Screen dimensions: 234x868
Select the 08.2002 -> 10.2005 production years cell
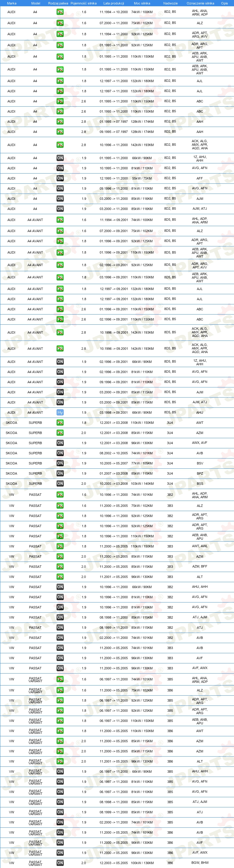coord(113,453)
